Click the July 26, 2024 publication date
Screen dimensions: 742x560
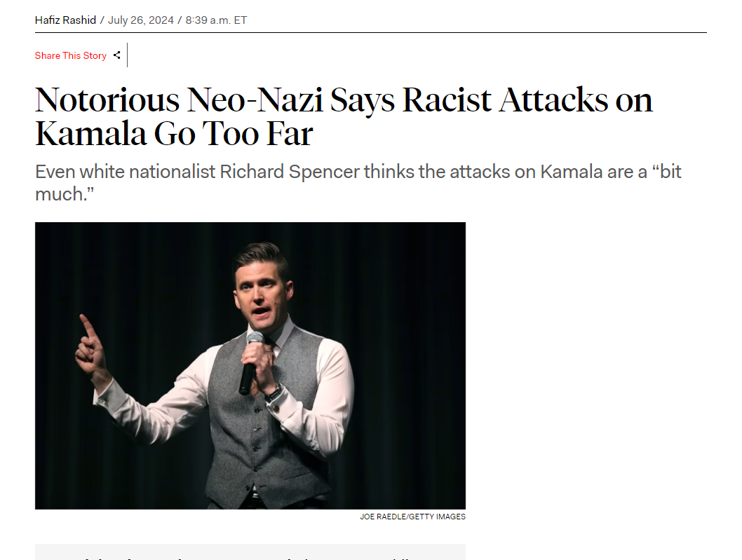tap(141, 20)
